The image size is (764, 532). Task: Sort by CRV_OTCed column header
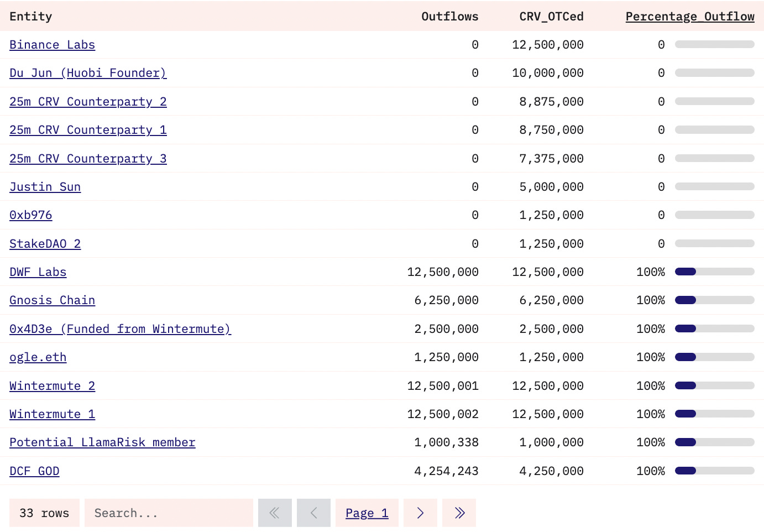tap(551, 17)
